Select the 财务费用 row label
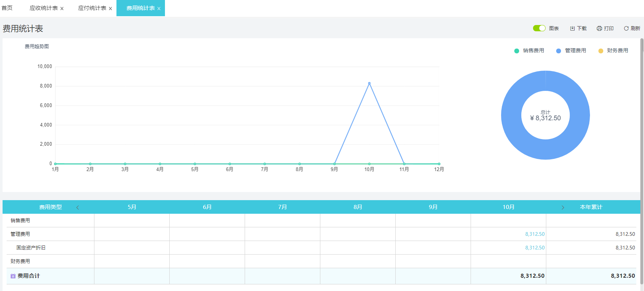The image size is (644, 291). 20,261
